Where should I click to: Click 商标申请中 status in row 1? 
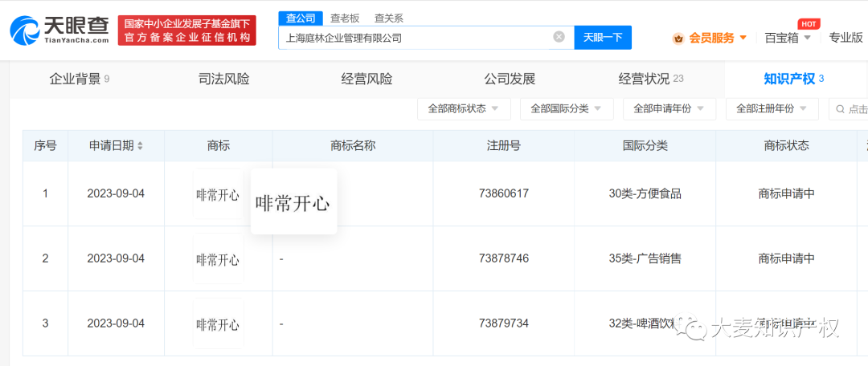coord(787,193)
